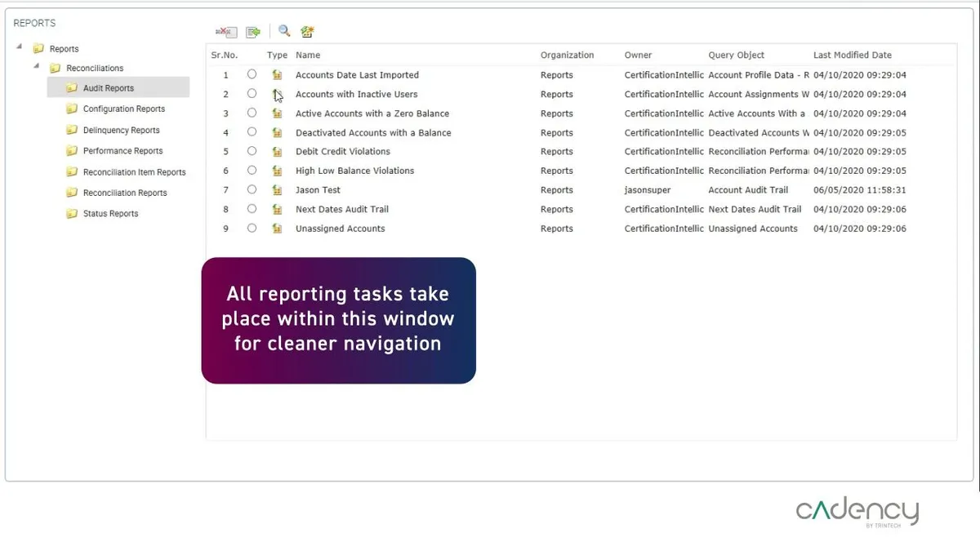Image resolution: width=980 pixels, height=551 pixels.
Task: Click the type icon for High Low Balance Violations
Action: point(278,171)
